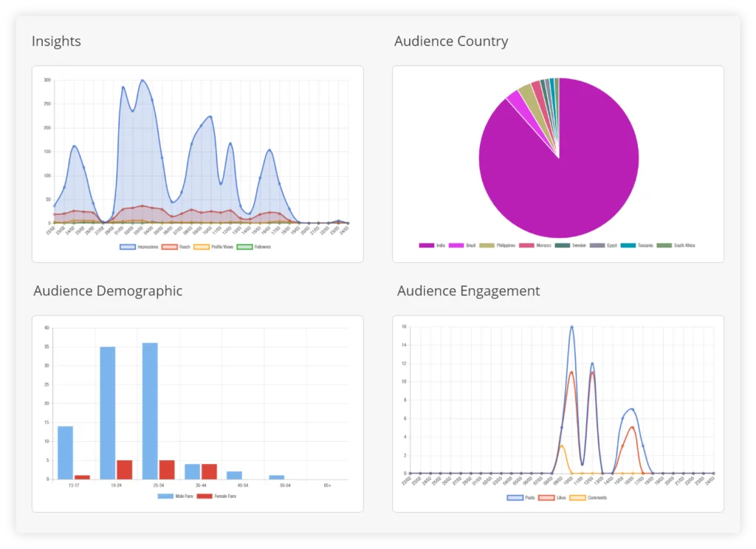Image resolution: width=756 pixels, height=549 pixels.
Task: Toggle the Male Fans legend item
Action: [176, 497]
